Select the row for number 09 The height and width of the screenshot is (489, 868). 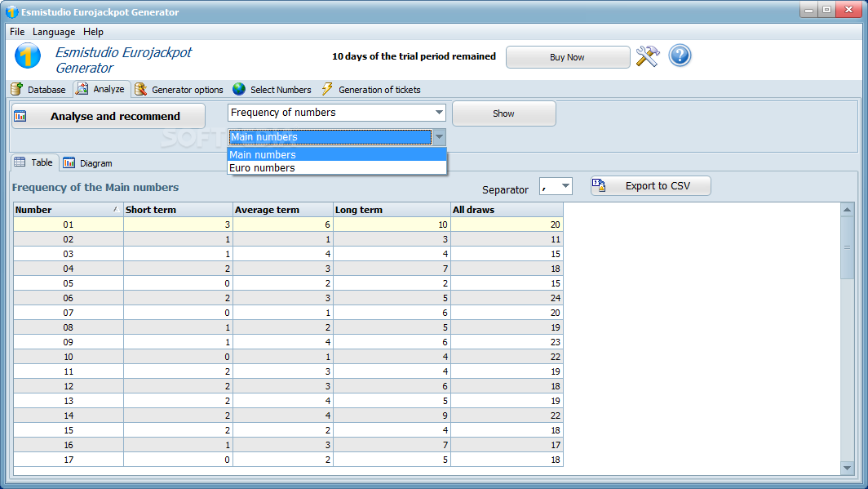click(289, 342)
